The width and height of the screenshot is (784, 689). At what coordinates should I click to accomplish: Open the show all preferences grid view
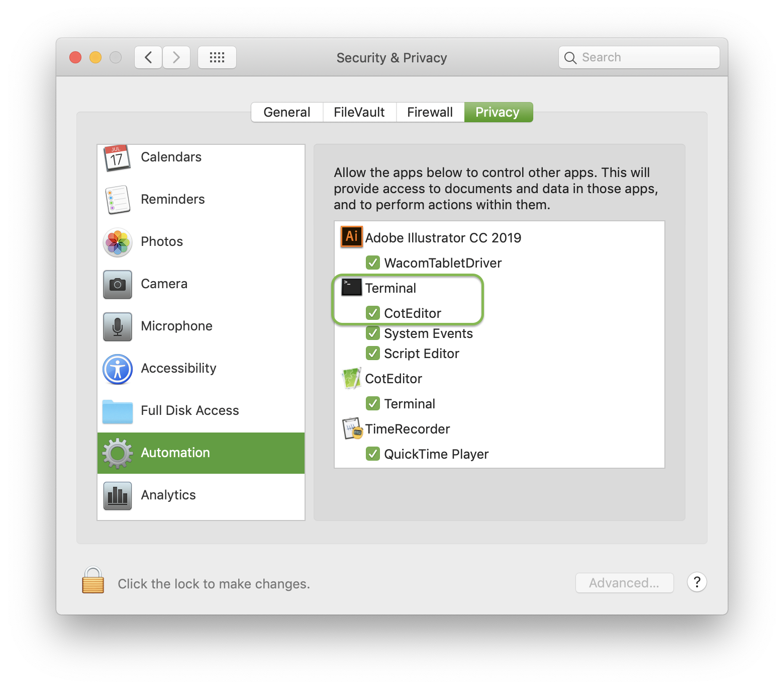point(217,57)
